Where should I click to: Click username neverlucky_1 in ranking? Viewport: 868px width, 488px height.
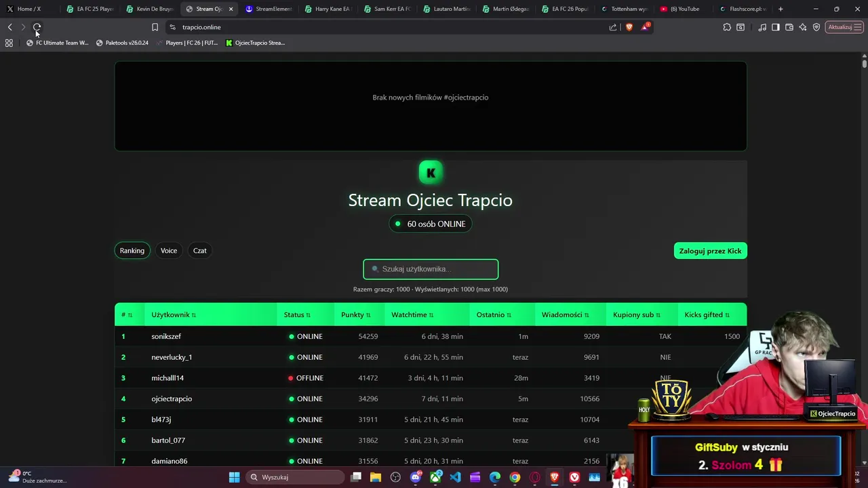pos(172,357)
